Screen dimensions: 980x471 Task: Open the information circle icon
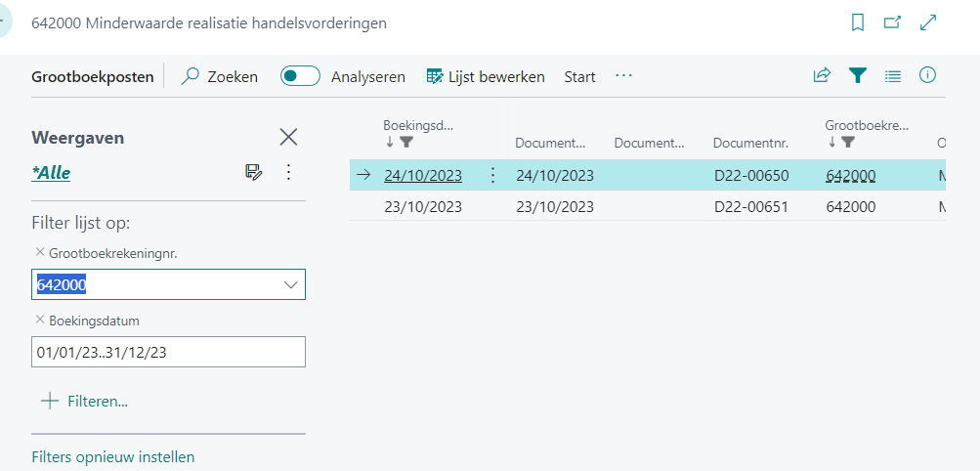pos(928,75)
